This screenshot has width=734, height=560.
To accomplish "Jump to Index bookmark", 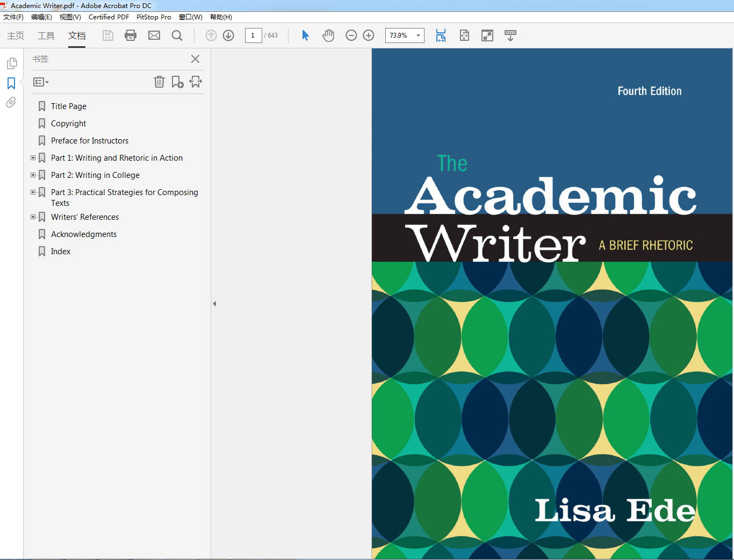I will click(x=61, y=252).
